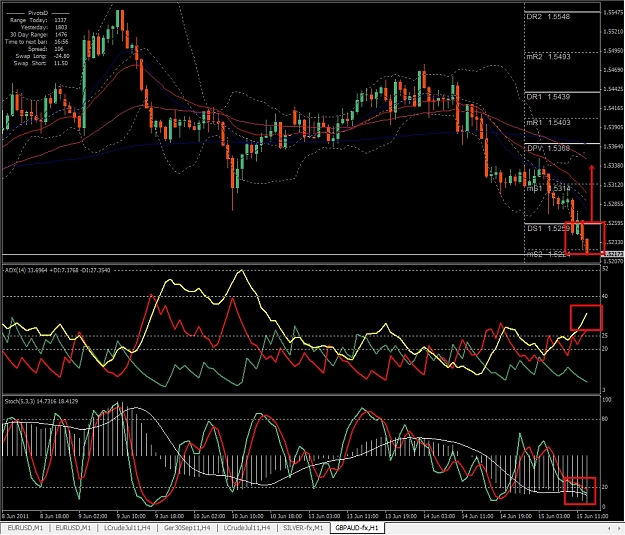The image size is (625, 535).
Task: Click the 30 Day Range value 1476
Action: tap(61, 35)
